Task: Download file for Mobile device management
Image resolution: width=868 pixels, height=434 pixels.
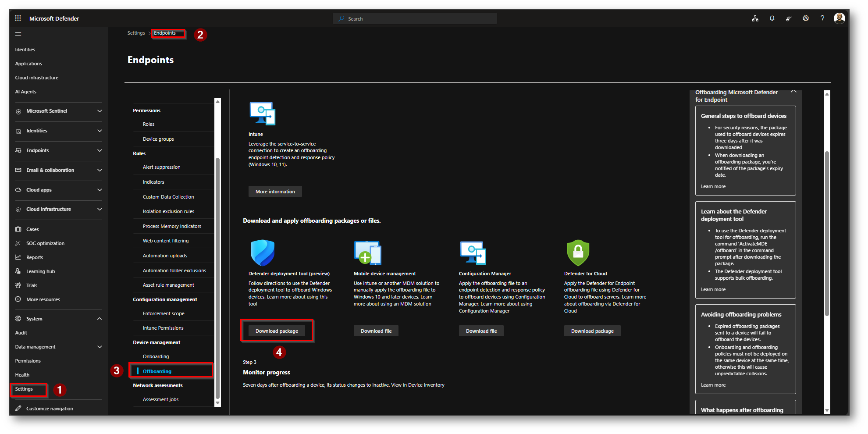Action: click(376, 331)
